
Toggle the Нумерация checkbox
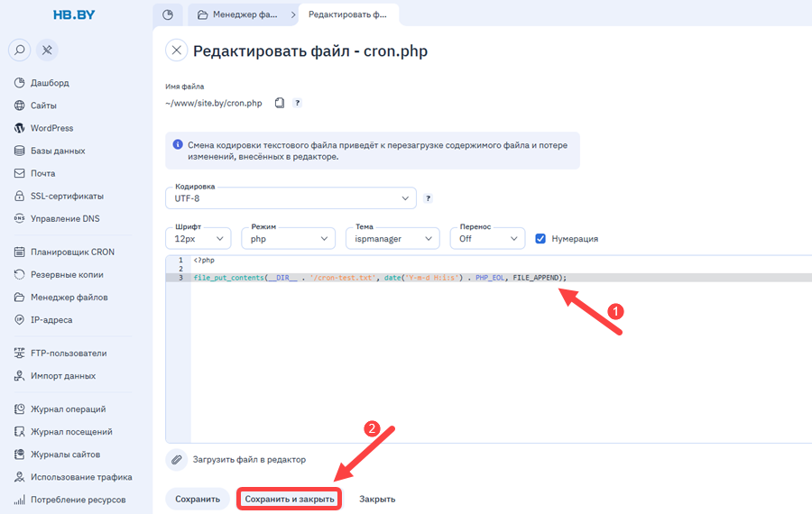[540, 239]
